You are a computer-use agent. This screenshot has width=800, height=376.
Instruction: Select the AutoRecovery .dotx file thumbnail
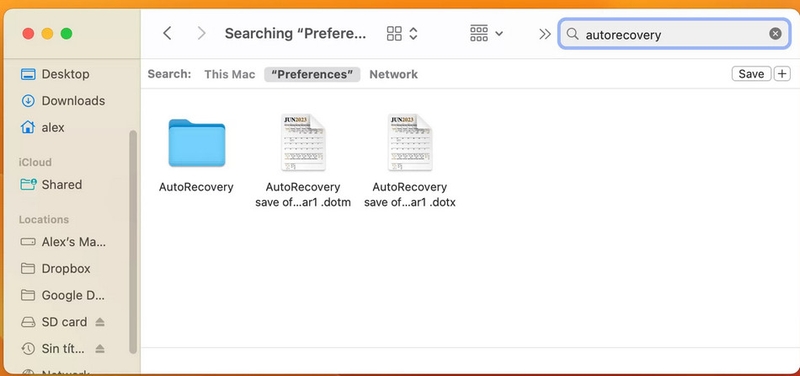[x=410, y=142]
